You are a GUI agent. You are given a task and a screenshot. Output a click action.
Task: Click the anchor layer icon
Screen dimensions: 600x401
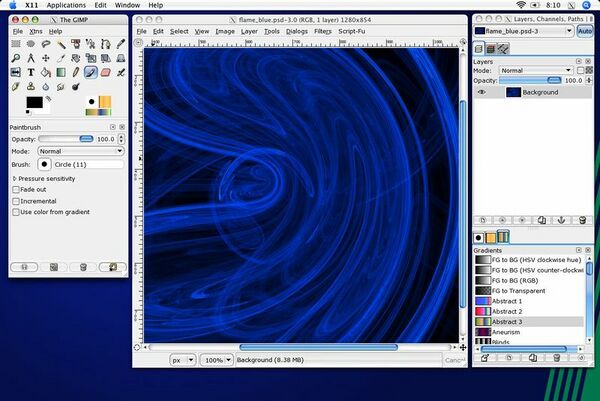(560, 219)
